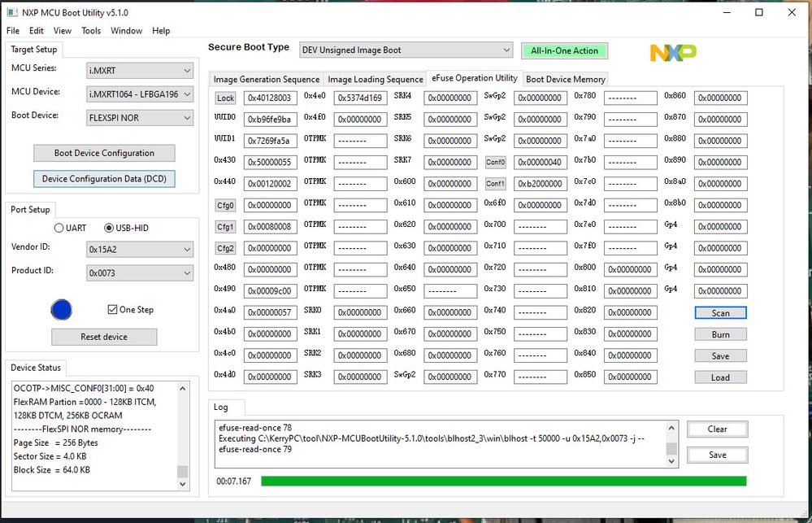
Task: Click the eFuse Save button
Action: tap(720, 356)
